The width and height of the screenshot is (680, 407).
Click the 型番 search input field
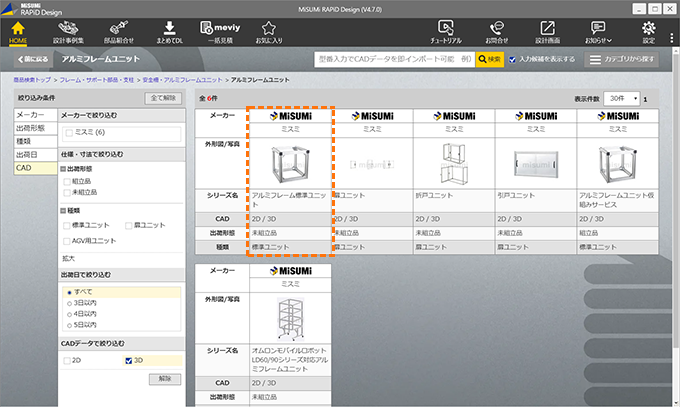pos(394,60)
